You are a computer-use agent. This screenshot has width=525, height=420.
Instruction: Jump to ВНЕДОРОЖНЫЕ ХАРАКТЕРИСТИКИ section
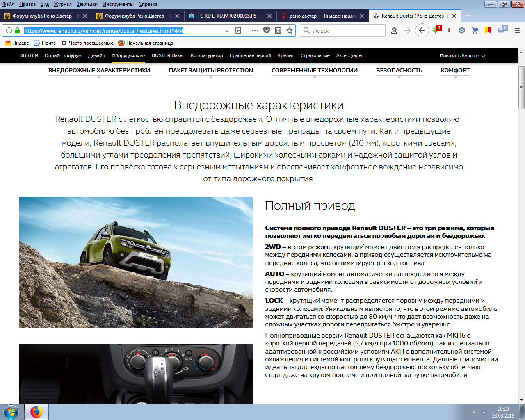99,71
